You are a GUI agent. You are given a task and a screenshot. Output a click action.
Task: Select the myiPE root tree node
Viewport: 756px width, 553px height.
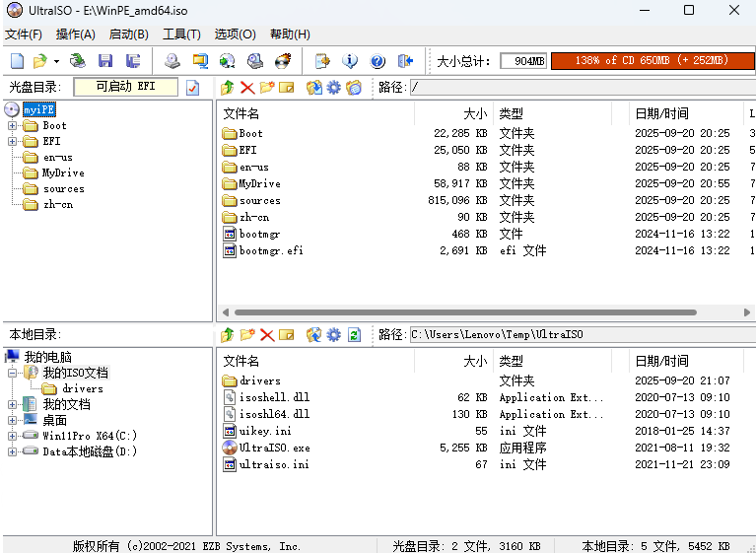pos(39,110)
